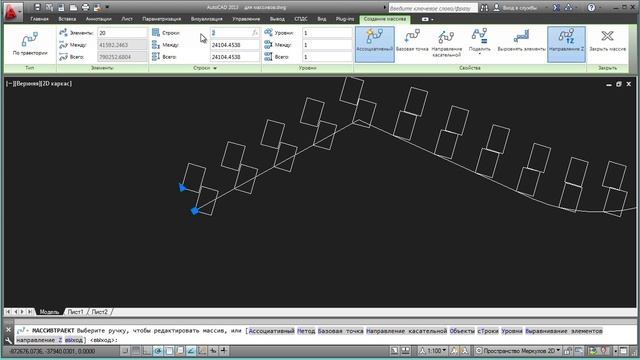Select the Tangent Direction tool
640x360 pixels.
coord(447,43)
